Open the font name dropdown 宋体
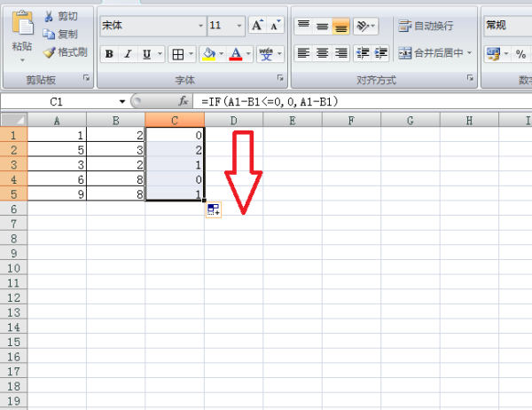The height and width of the screenshot is (410, 532). tap(201, 26)
